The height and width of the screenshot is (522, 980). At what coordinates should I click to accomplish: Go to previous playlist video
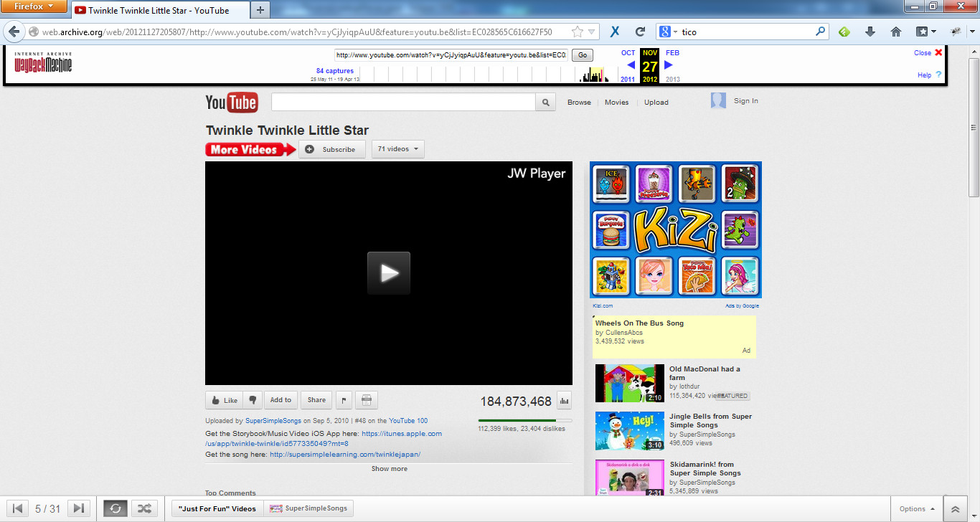coord(18,508)
